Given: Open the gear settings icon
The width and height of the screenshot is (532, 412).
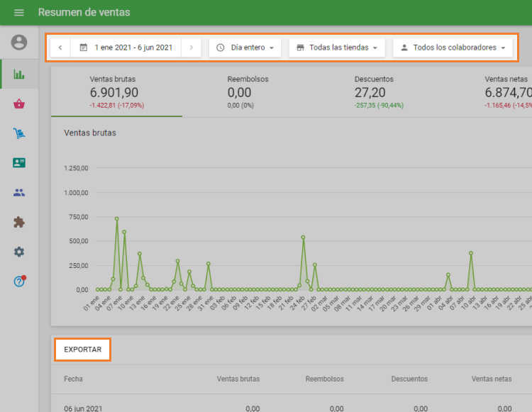Looking at the screenshot, I should [x=19, y=252].
